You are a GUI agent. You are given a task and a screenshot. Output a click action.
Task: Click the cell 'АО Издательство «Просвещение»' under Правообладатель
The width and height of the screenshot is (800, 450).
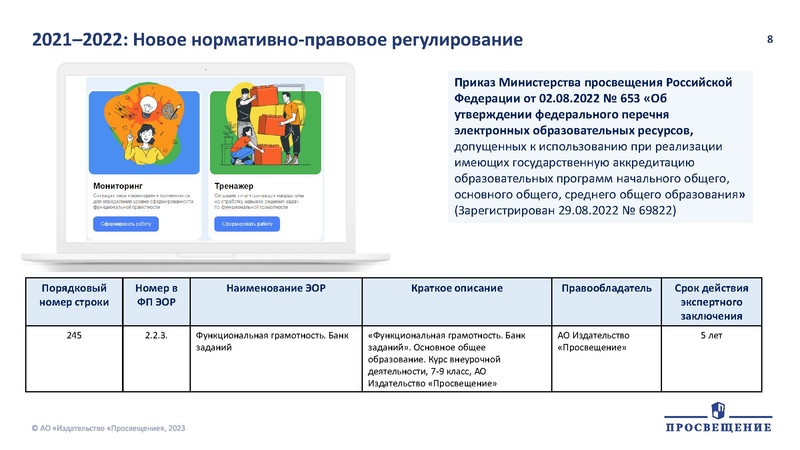607,359
